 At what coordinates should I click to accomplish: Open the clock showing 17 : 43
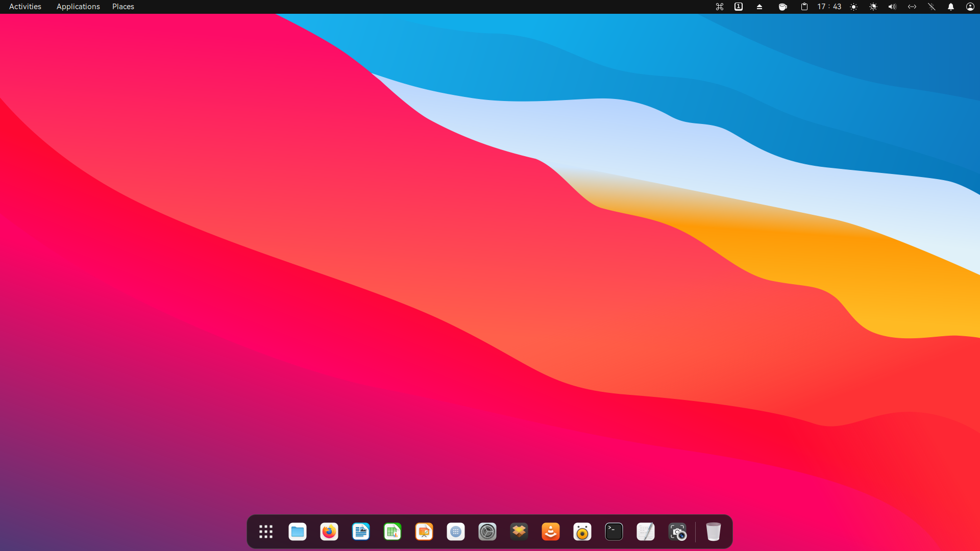point(829,7)
